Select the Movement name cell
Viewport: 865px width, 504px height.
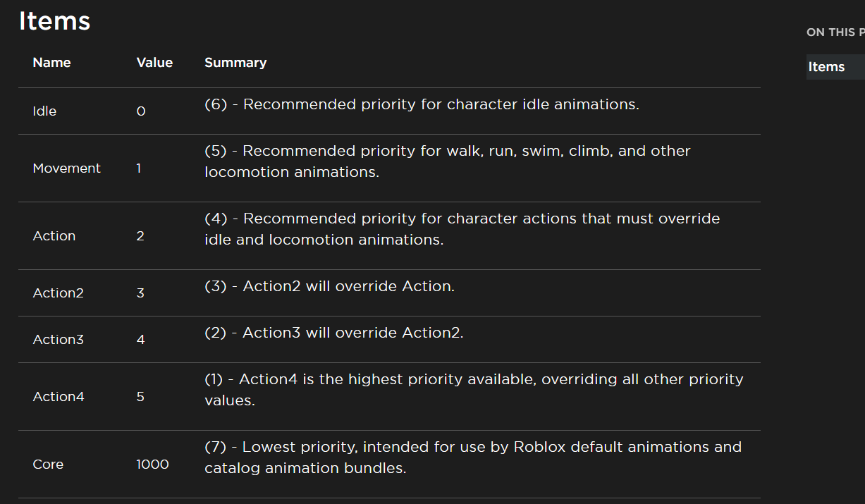pyautogui.click(x=66, y=168)
